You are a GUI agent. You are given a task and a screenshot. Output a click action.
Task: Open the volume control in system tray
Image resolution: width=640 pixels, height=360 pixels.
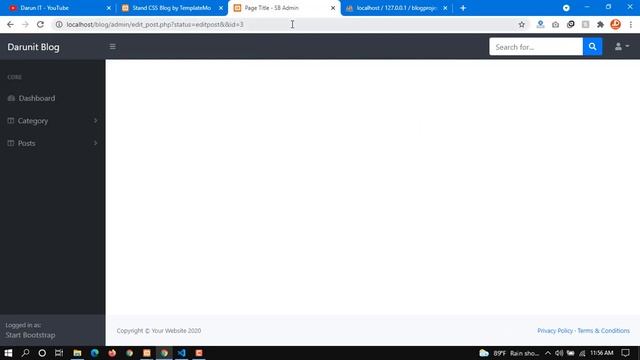click(x=559, y=353)
